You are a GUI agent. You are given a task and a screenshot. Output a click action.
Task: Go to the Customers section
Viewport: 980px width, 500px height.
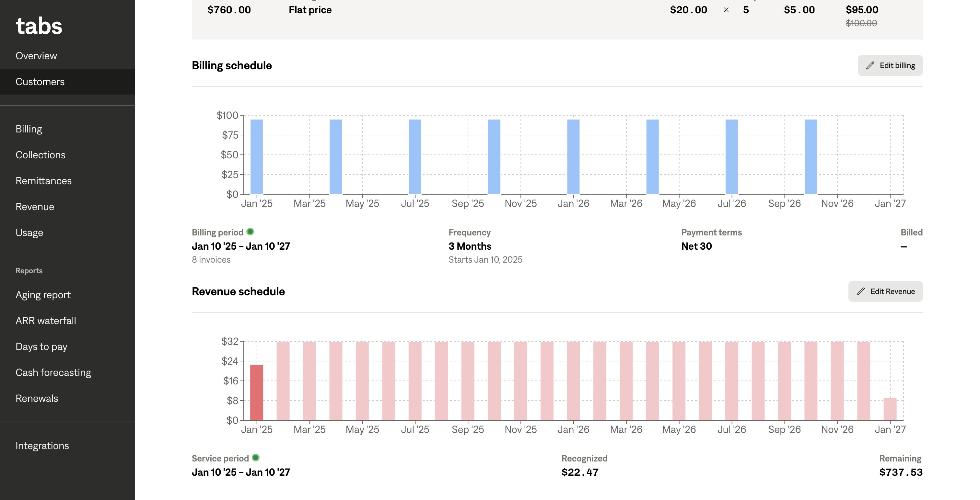40,82
